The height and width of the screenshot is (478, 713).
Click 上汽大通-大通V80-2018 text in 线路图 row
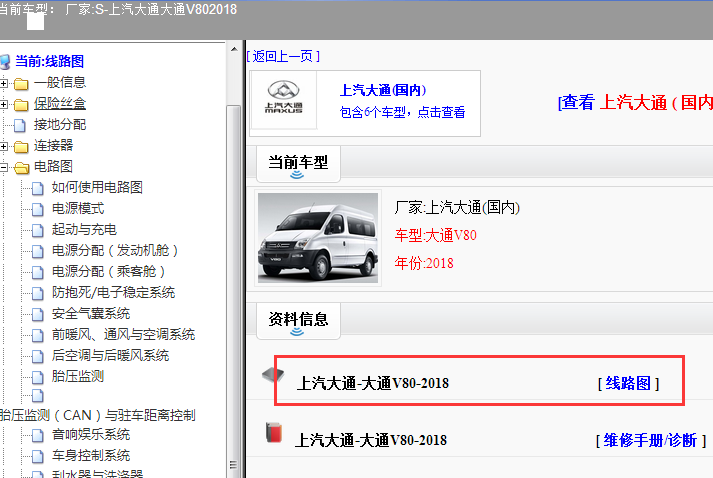[x=373, y=383]
